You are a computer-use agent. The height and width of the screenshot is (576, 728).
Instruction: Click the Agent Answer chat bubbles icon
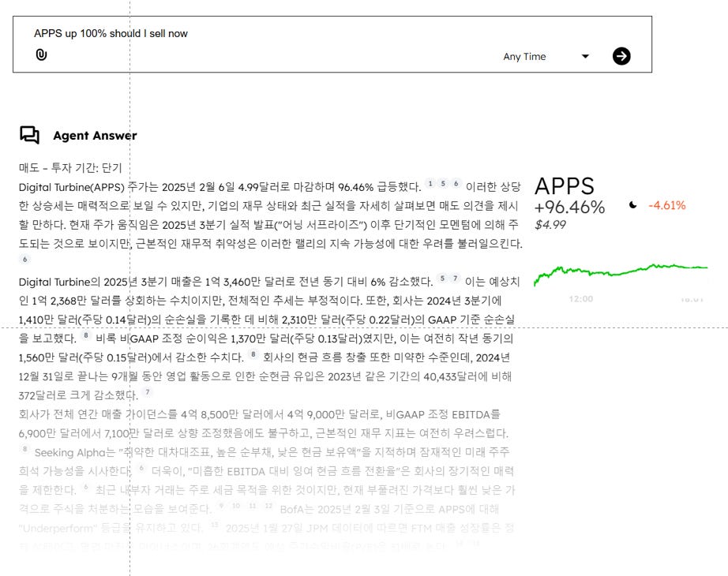(x=30, y=135)
